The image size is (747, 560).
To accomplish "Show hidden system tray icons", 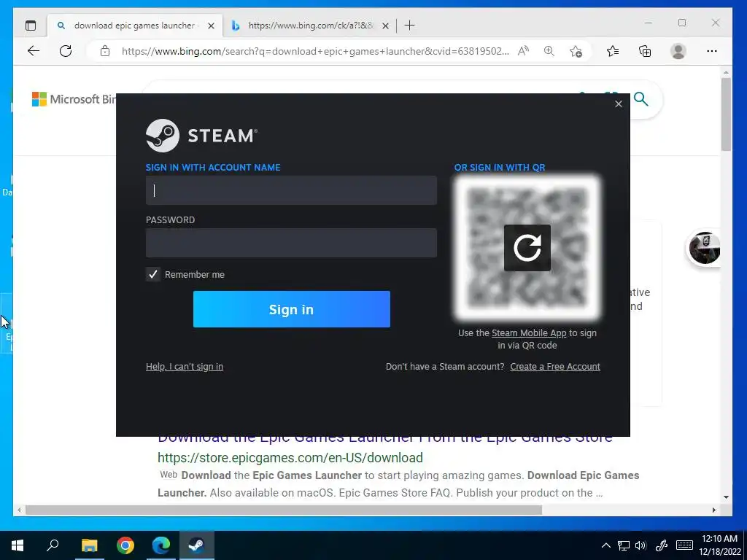I will [606, 545].
